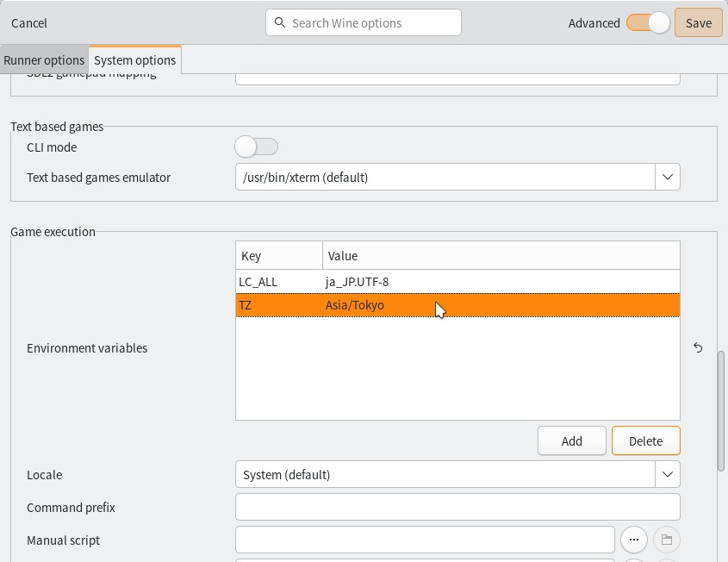Enable the CLI mode switch
The image size is (728, 562).
click(x=256, y=147)
